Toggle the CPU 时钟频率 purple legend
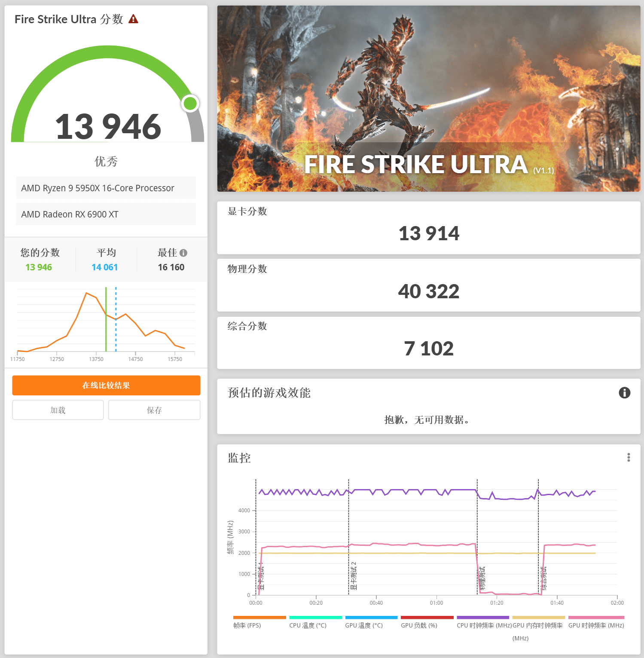The width and height of the screenshot is (644, 658). [483, 618]
